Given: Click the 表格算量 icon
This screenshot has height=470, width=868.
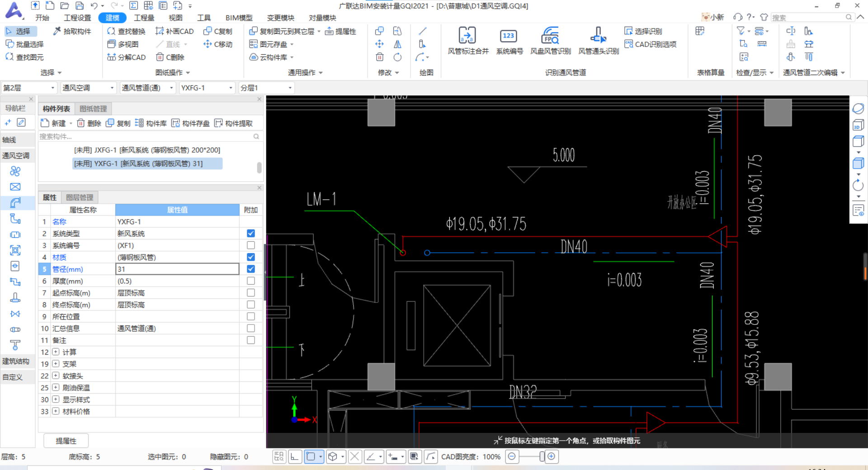Looking at the screenshot, I should click(700, 31).
